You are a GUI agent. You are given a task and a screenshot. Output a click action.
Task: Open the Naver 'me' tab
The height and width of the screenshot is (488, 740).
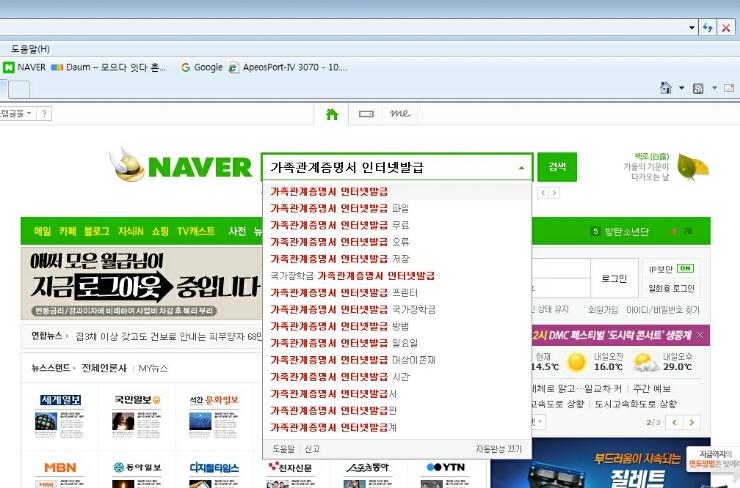pos(400,113)
